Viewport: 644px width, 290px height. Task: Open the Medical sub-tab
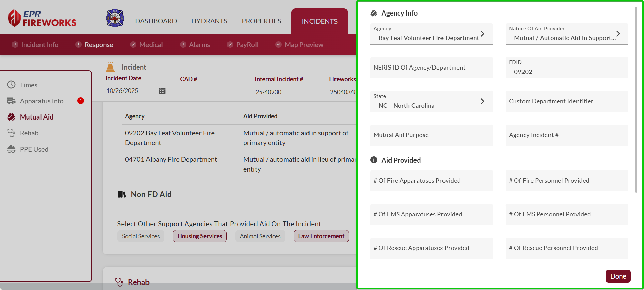pos(151,45)
